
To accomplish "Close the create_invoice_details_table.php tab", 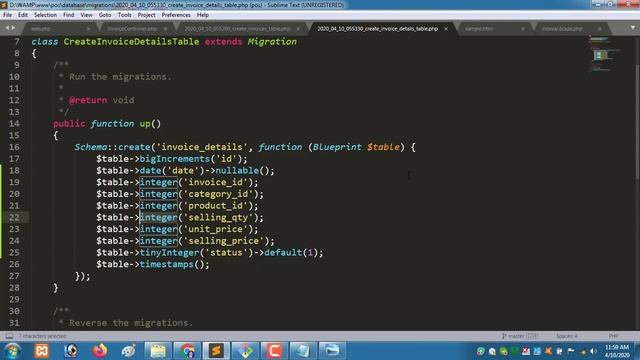I will coord(446,29).
